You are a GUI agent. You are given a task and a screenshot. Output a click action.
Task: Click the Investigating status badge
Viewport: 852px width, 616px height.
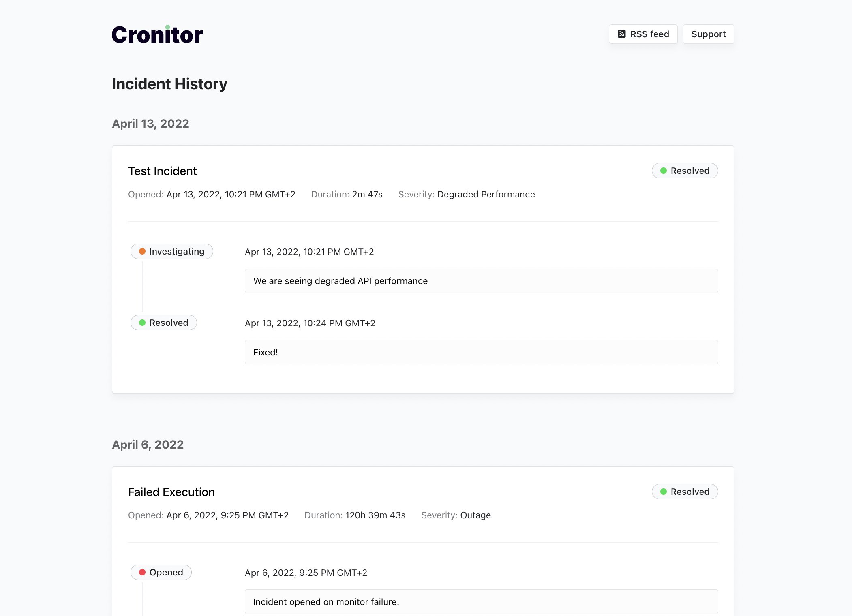point(171,251)
